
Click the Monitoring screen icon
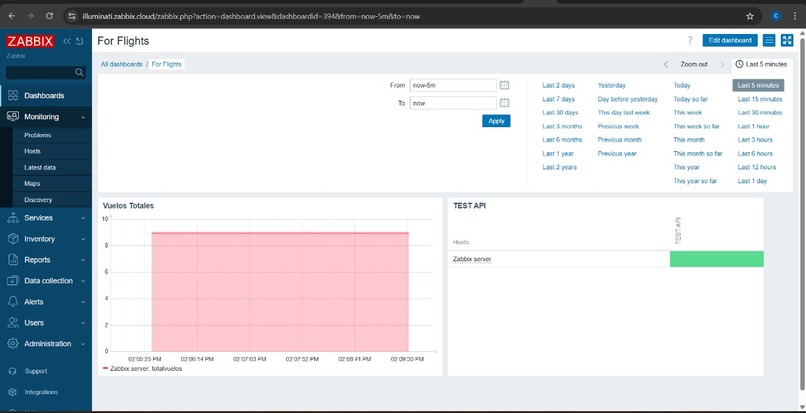(x=13, y=117)
